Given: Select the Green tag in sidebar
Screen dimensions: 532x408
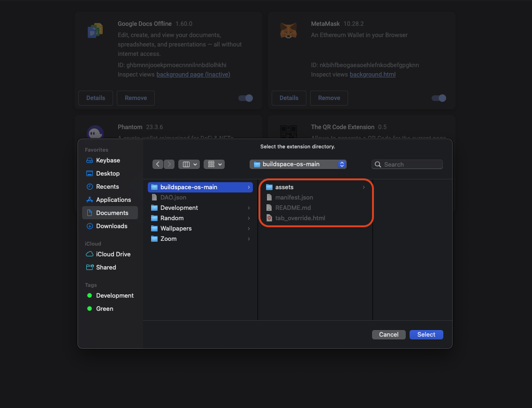Looking at the screenshot, I should [110, 309].
